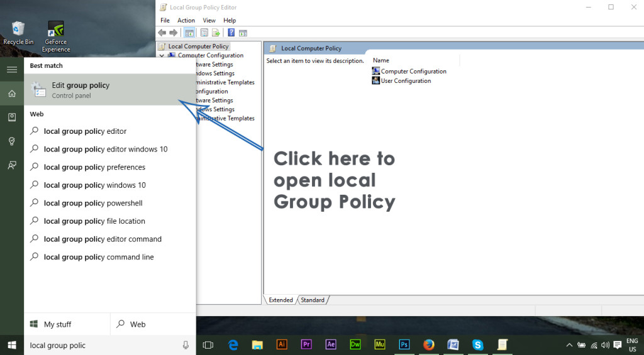Select Computer Configuration in the tree

(210, 55)
